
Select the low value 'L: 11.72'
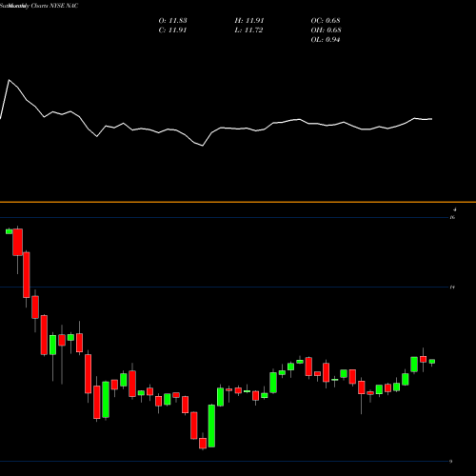248,30
